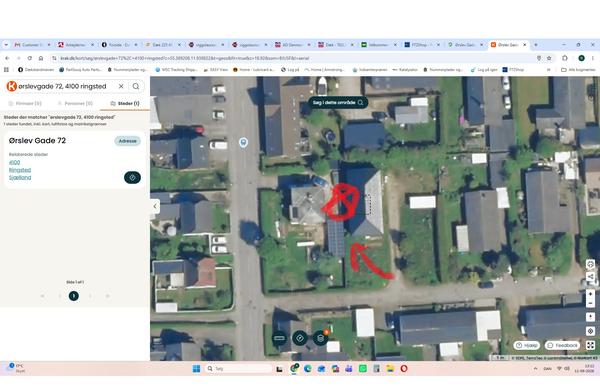Show hidden system tray icons
The image size is (600, 386).
(x=535, y=368)
